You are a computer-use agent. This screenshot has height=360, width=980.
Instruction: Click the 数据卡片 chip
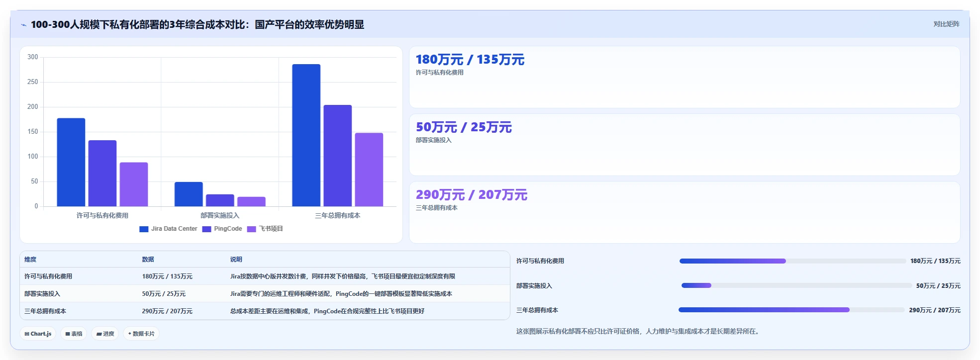point(141,334)
